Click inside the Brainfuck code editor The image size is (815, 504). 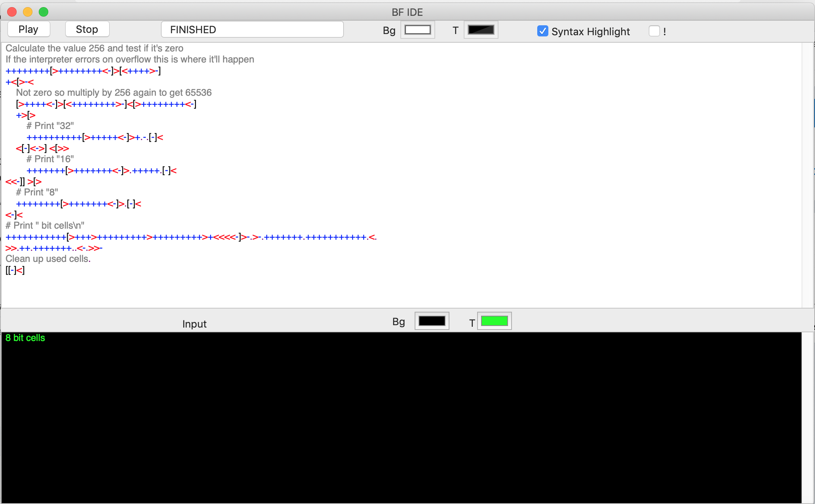[277, 178]
